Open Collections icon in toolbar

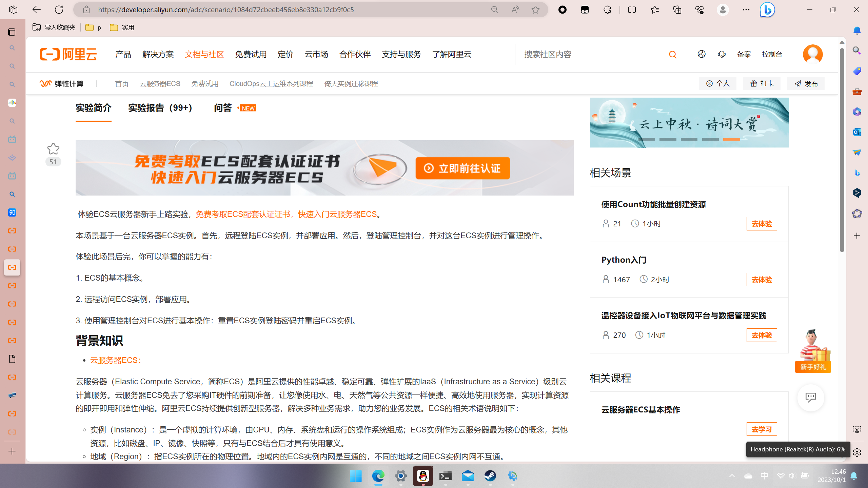677,9
